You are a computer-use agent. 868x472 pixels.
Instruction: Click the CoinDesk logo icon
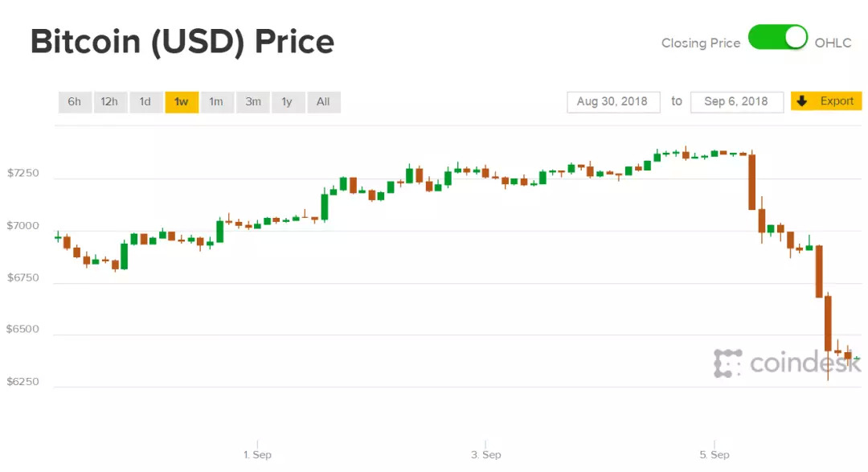727,363
